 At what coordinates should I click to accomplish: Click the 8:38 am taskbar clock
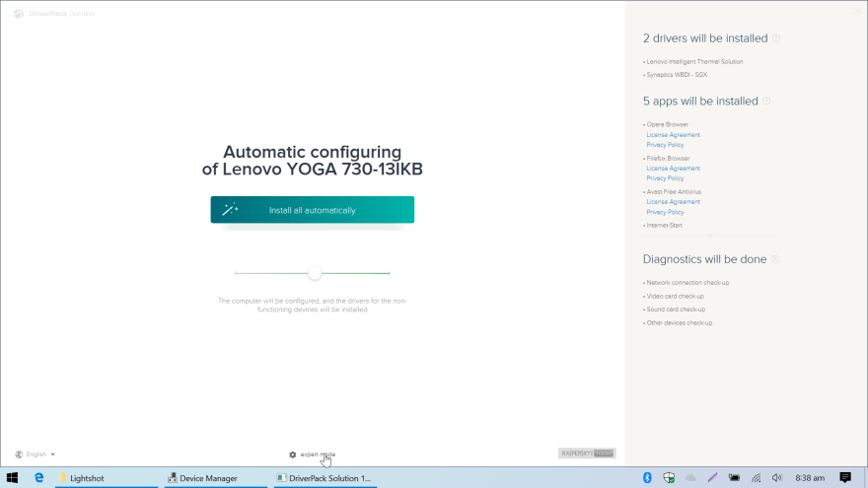click(810, 477)
